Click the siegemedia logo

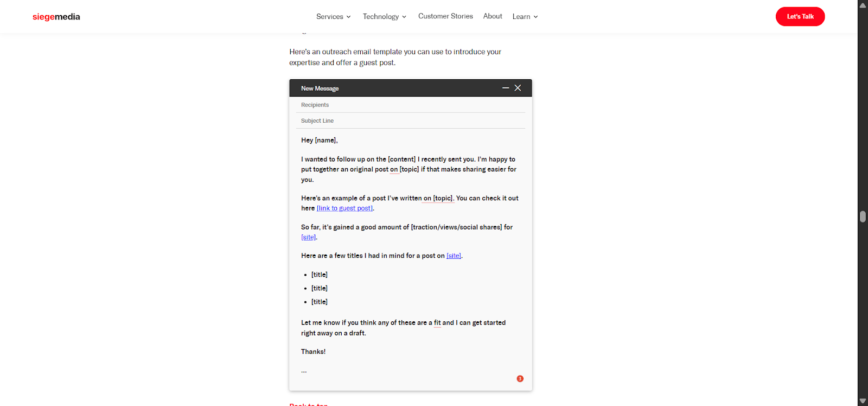click(x=56, y=17)
